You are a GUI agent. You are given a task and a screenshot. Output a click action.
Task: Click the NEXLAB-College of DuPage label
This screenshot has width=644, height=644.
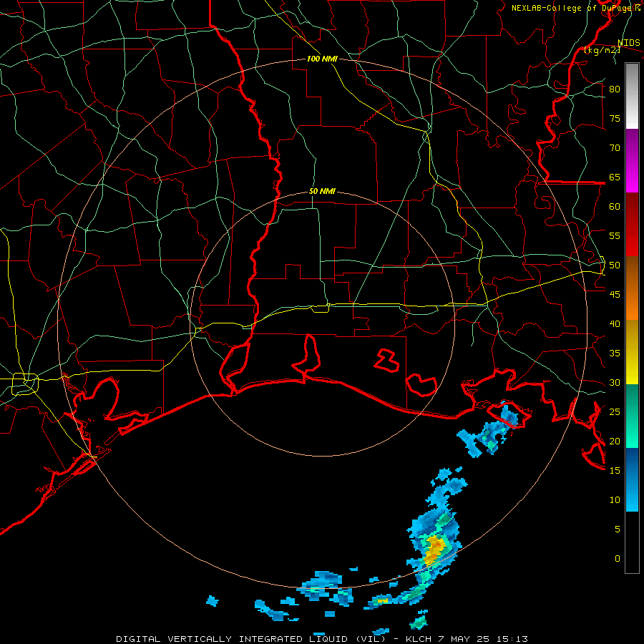(x=575, y=8)
